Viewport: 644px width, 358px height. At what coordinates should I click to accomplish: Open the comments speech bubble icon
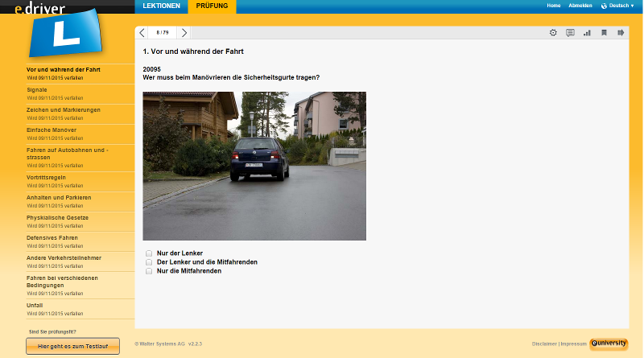coord(570,33)
